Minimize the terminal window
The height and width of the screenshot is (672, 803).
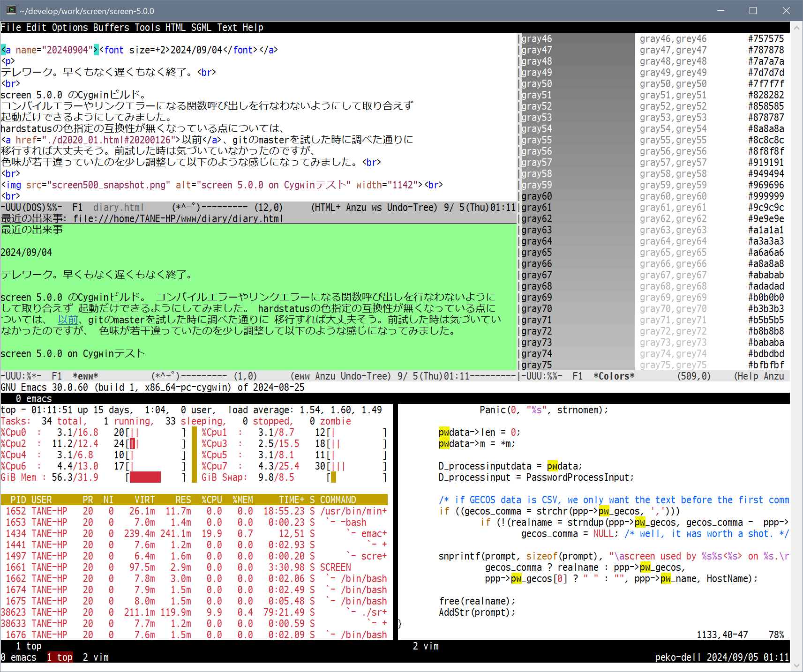pyautogui.click(x=721, y=10)
